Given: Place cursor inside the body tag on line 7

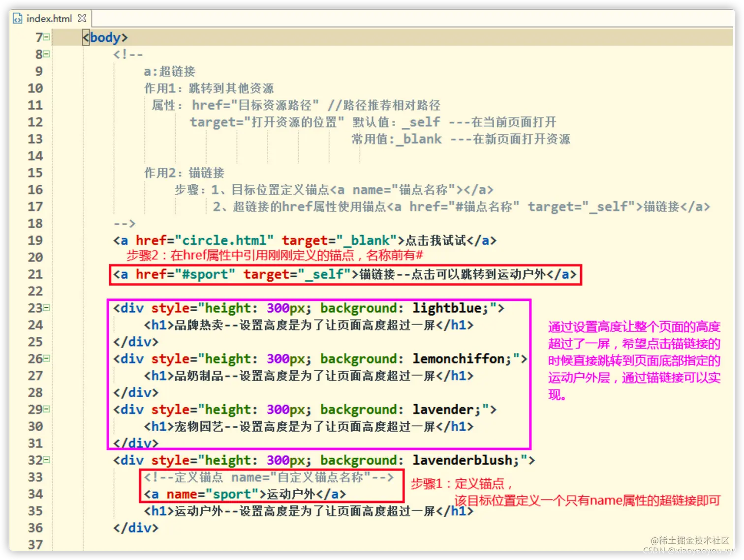Looking at the screenshot, I should pos(106,37).
